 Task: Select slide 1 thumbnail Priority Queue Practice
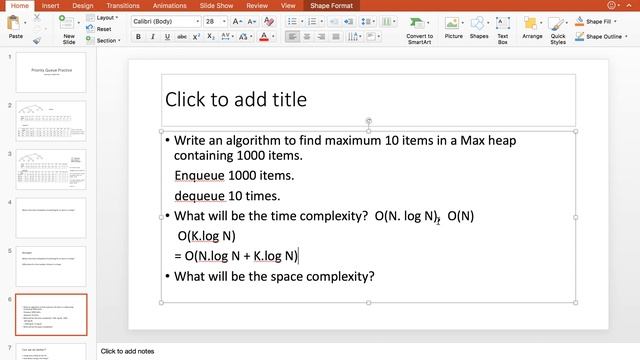51,72
